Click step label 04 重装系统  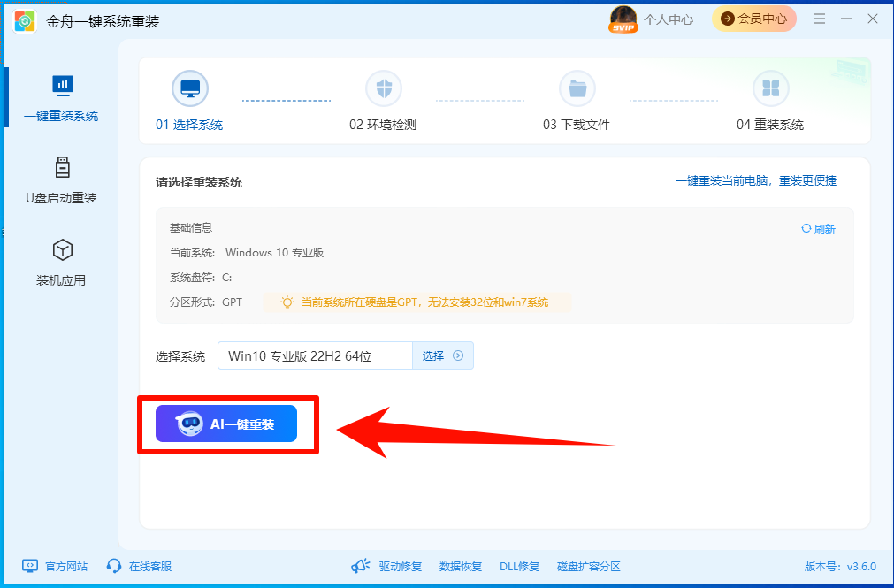click(x=770, y=125)
